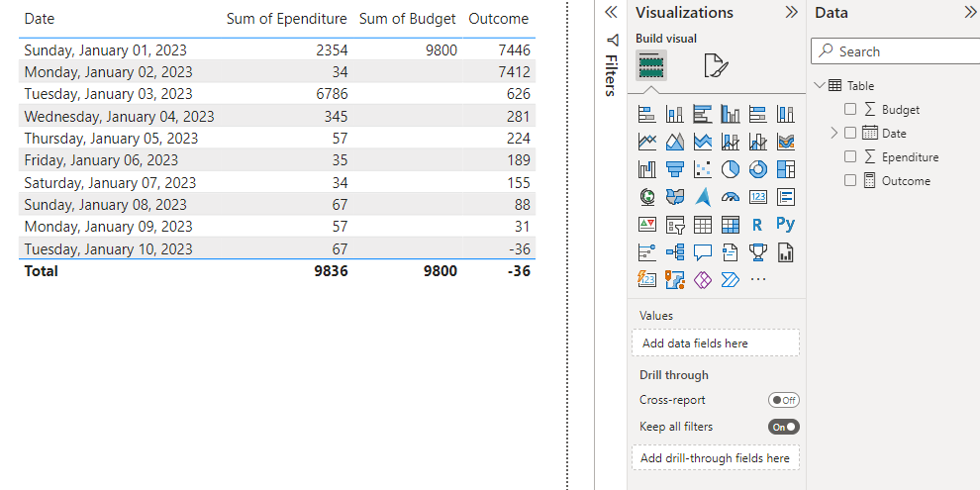Viewport: 980px width, 490px height.
Task: Choose the Clustered bar chart visual
Action: coord(703,115)
